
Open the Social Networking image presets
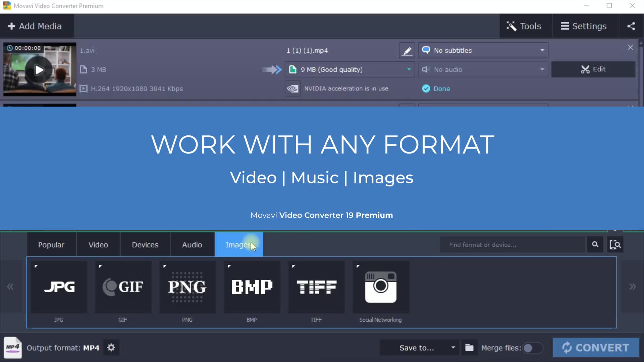click(381, 287)
